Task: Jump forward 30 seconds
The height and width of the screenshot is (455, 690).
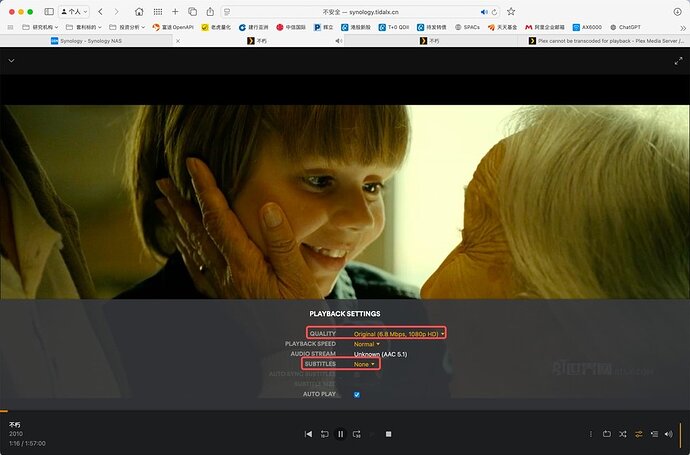Action: (x=356, y=434)
